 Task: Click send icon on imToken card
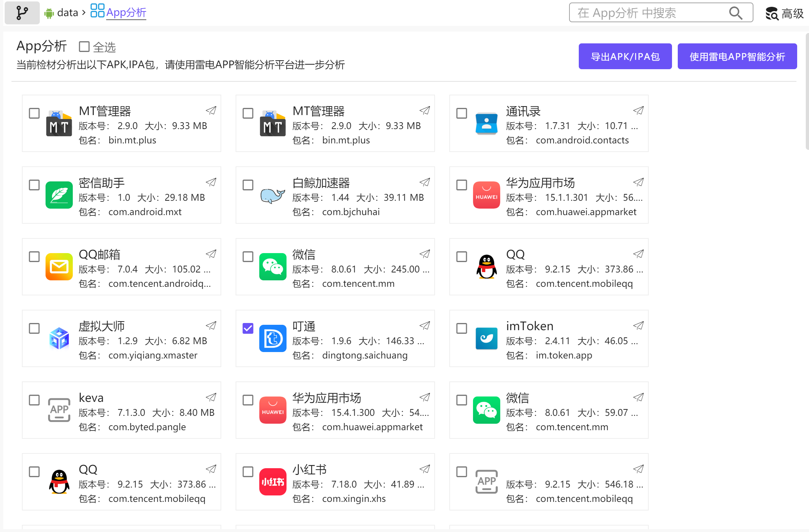[x=638, y=326]
